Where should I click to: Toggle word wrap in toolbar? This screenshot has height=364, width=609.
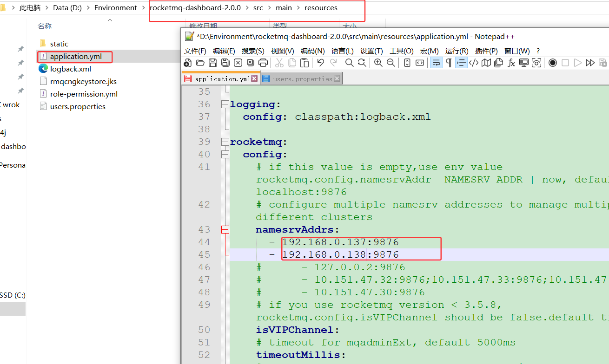pos(436,63)
